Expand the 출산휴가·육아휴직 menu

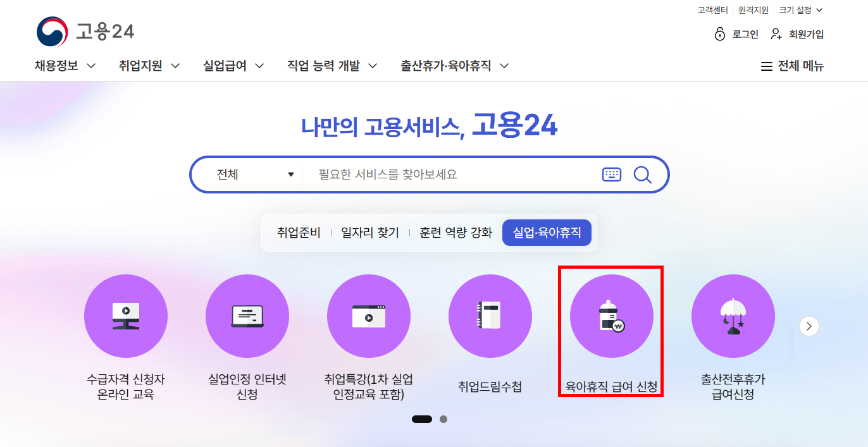point(455,66)
